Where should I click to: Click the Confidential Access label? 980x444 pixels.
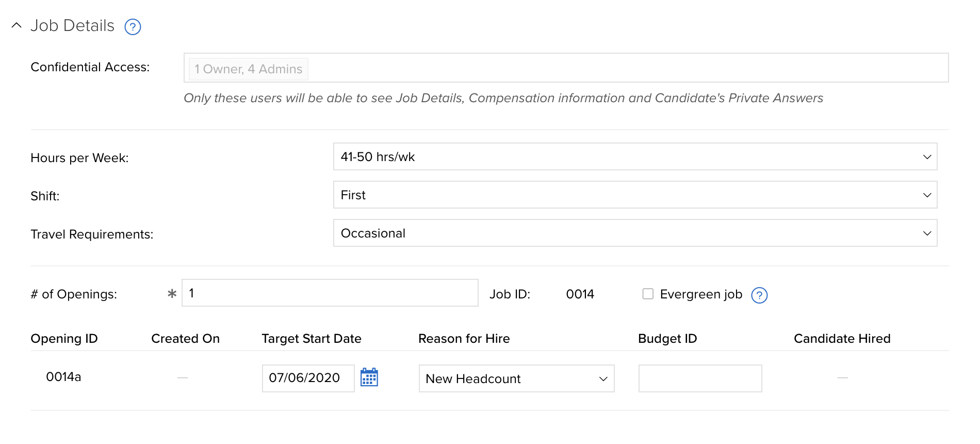pyautogui.click(x=90, y=67)
